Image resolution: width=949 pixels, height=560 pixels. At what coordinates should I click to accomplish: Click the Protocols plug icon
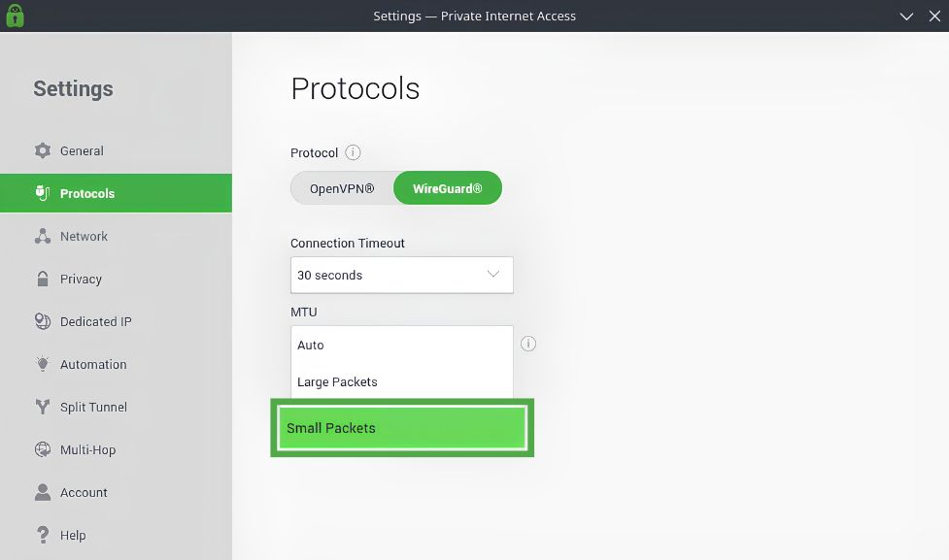(43, 193)
